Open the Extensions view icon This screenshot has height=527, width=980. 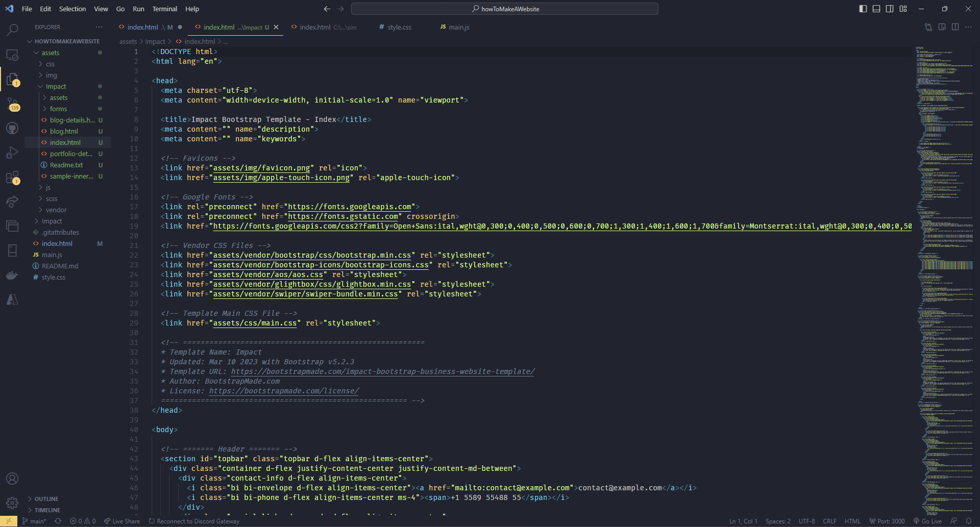tap(12, 178)
